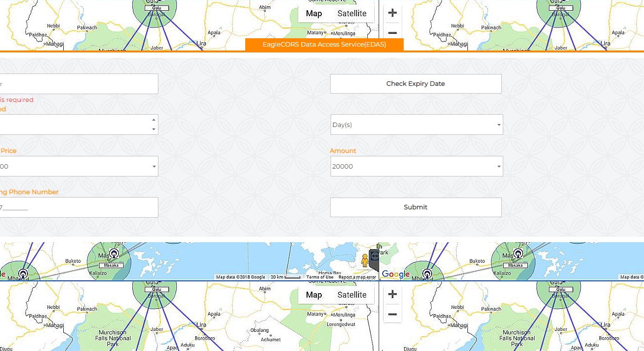644x351 pixels.
Task: Submit the EDAS form
Action: click(415, 207)
